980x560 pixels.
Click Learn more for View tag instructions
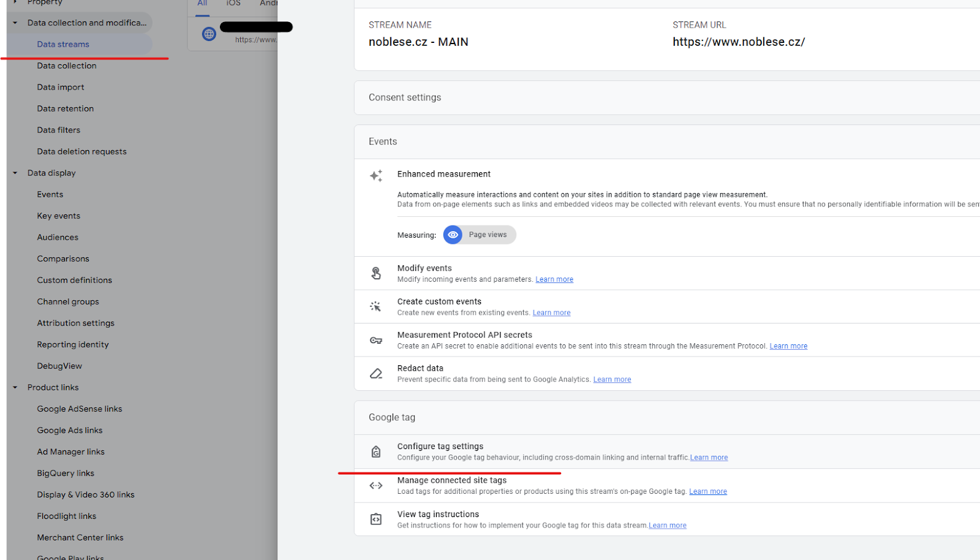point(668,525)
